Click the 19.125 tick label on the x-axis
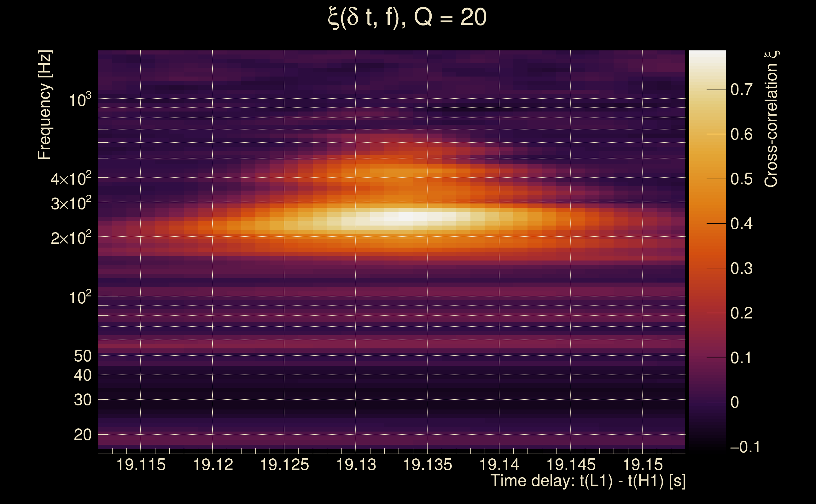The width and height of the screenshot is (816, 504). 284,465
